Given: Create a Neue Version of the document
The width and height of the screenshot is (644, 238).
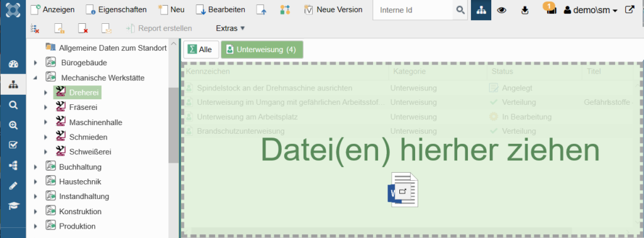Looking at the screenshot, I should tap(333, 9).
